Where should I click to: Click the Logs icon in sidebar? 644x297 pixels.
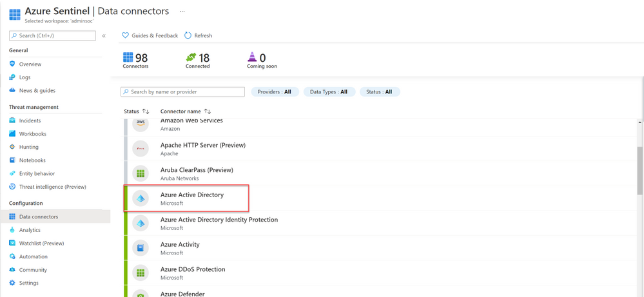click(x=12, y=77)
